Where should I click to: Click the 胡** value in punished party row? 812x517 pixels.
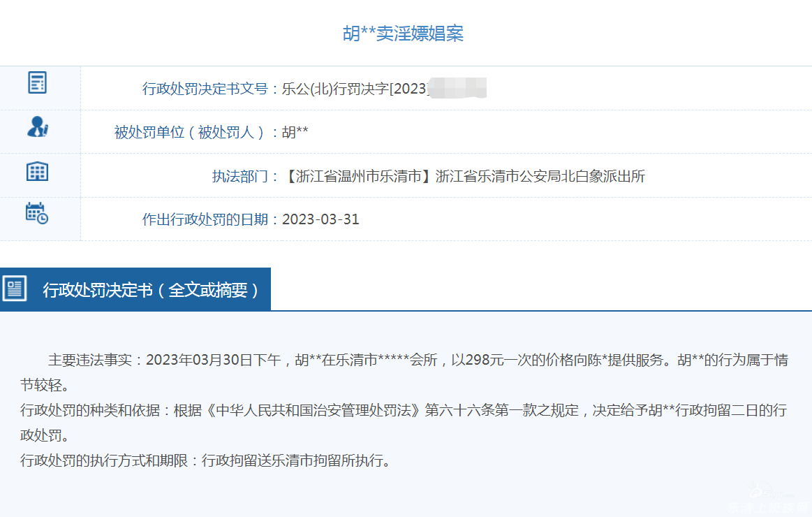pyautogui.click(x=295, y=132)
